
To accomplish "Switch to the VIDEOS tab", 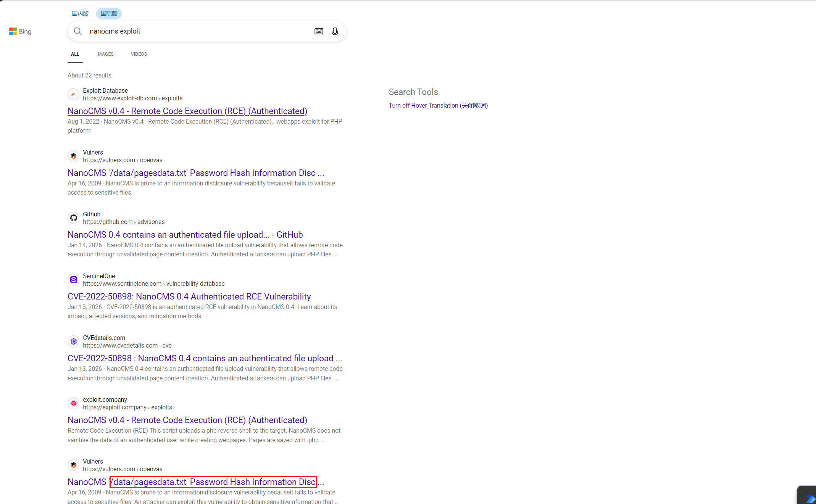I will click(x=139, y=54).
